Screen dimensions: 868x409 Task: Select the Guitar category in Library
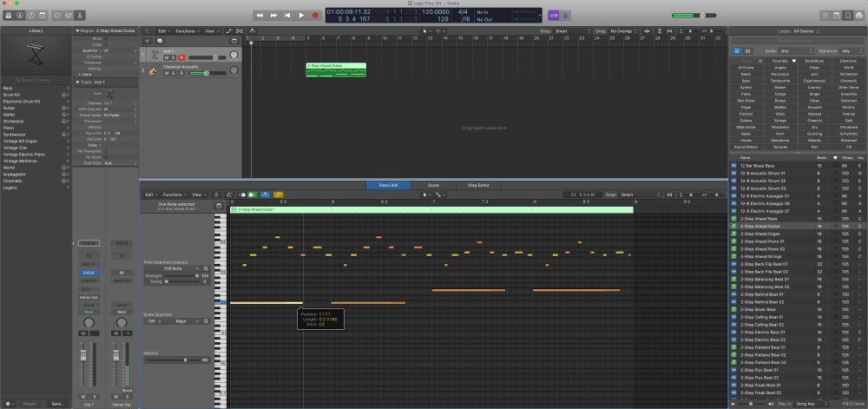[8, 107]
